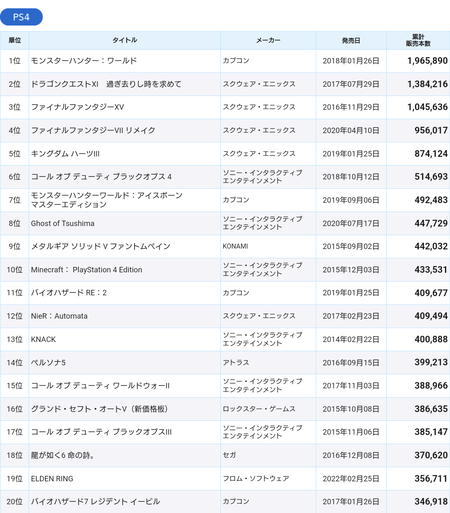This screenshot has width=450, height=513.
Task: Open the NieR：Automata title
Action: (x=59, y=316)
